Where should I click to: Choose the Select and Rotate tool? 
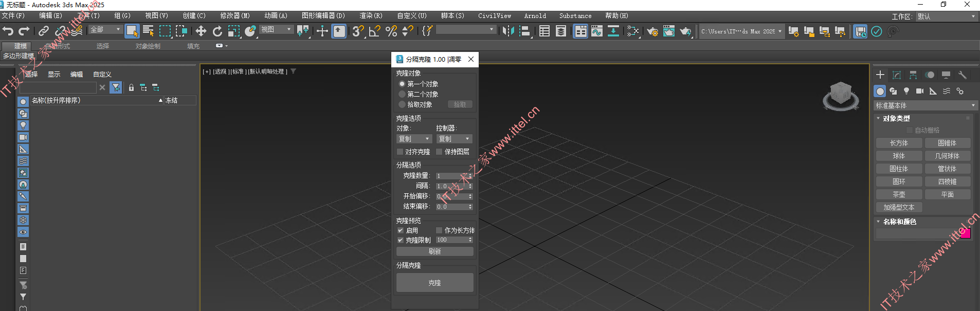[x=217, y=31]
